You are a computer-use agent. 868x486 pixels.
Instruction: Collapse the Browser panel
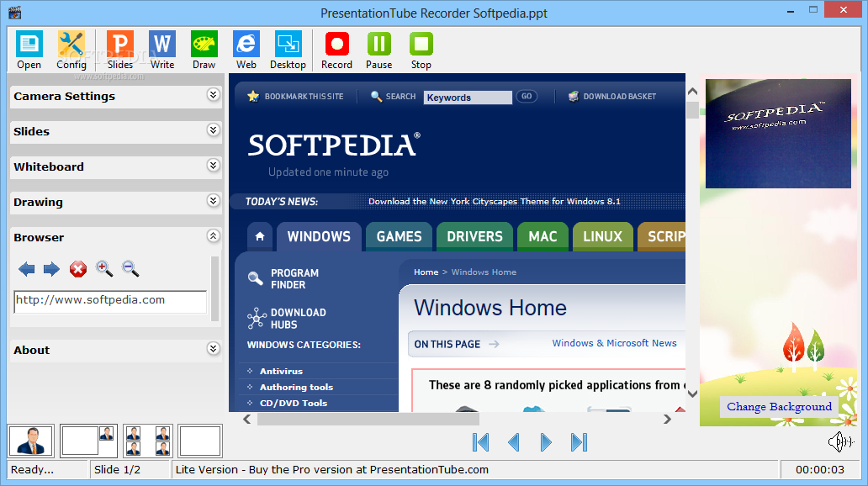click(x=213, y=236)
